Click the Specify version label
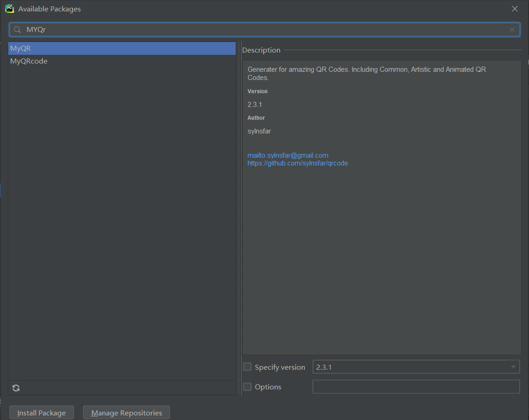The height and width of the screenshot is (420, 529). (280, 367)
